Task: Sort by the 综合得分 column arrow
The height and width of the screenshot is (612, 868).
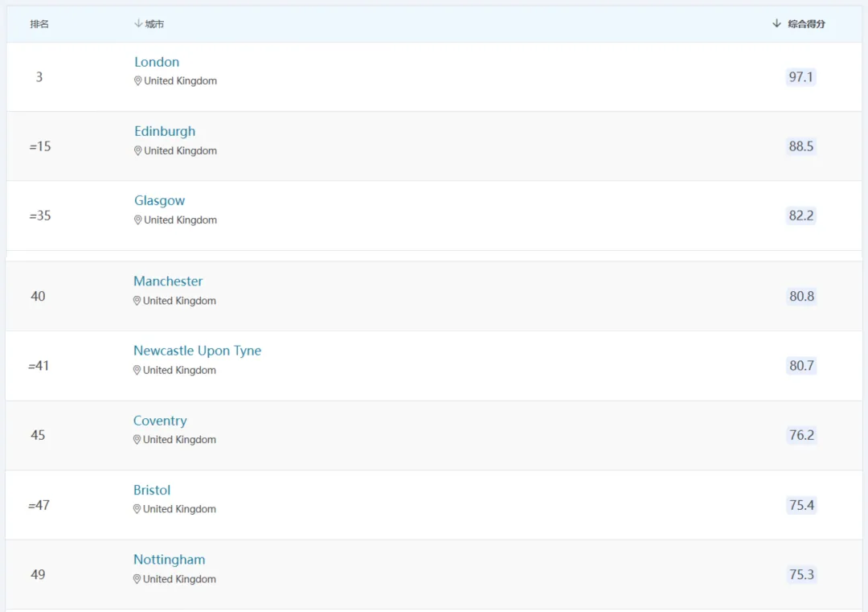Action: [x=776, y=23]
